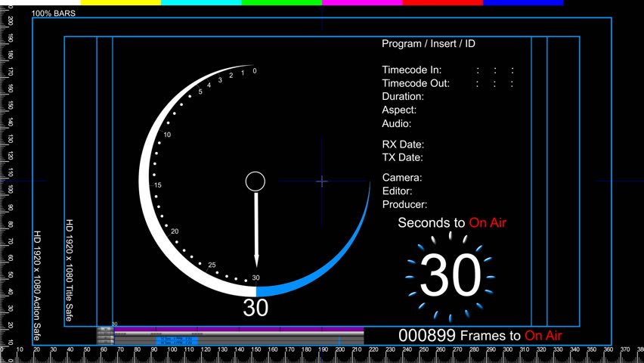Click the 'Audio:' field label
The width and height of the screenshot is (644, 363).
pyautogui.click(x=397, y=123)
